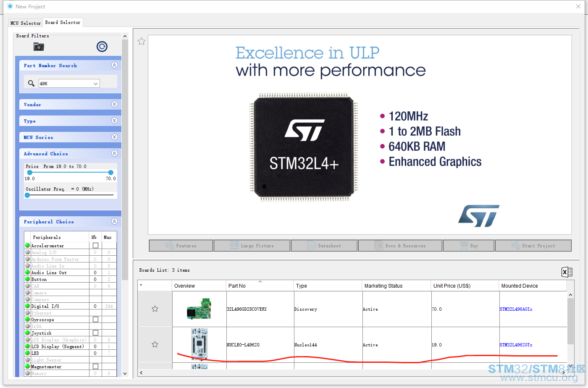This screenshot has width=588, height=388.
Task: Collapse the Advanced Choice section
Action: point(114,153)
